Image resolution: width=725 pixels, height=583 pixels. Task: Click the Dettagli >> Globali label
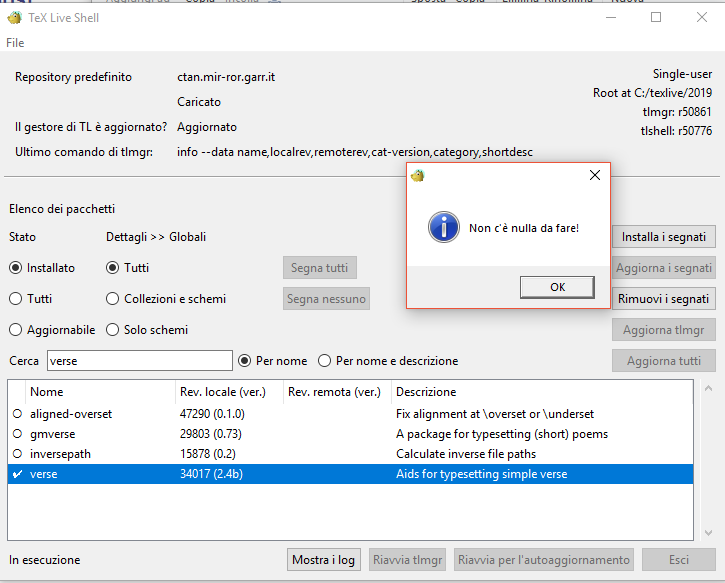click(x=156, y=237)
